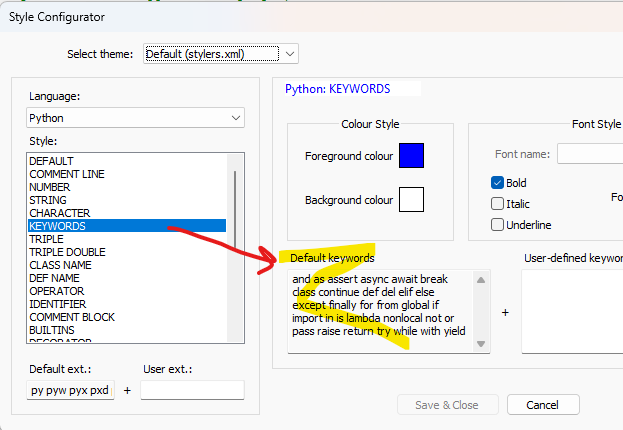Expand the Language dropdown showing Python
Viewport: 623px width, 430px height.
(135, 118)
